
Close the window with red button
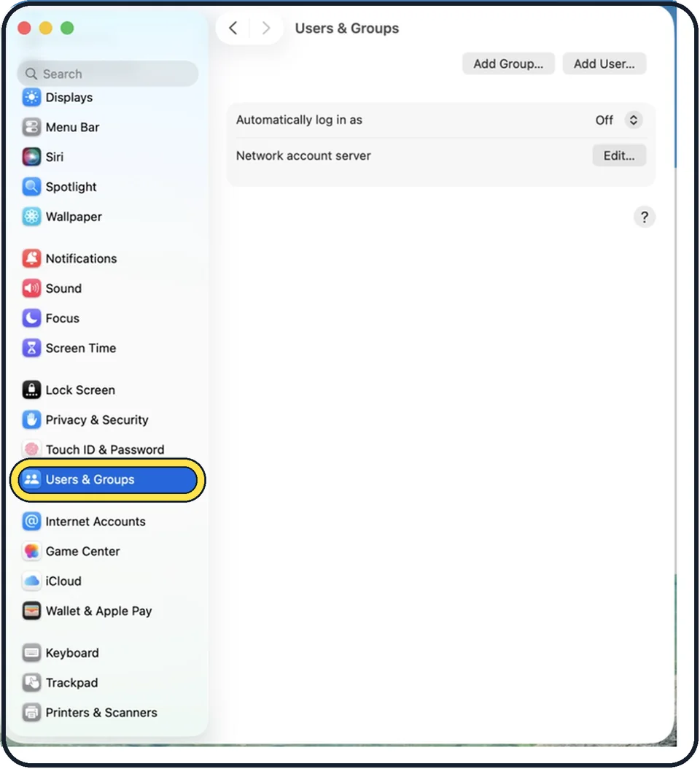coord(24,28)
